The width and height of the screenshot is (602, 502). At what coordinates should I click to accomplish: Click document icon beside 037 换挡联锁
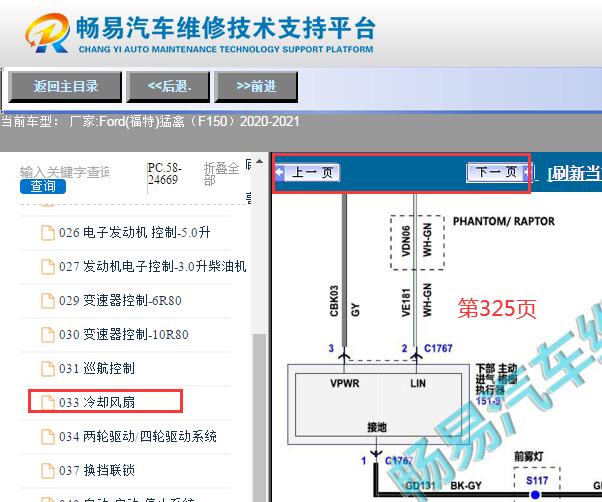pyautogui.click(x=48, y=471)
